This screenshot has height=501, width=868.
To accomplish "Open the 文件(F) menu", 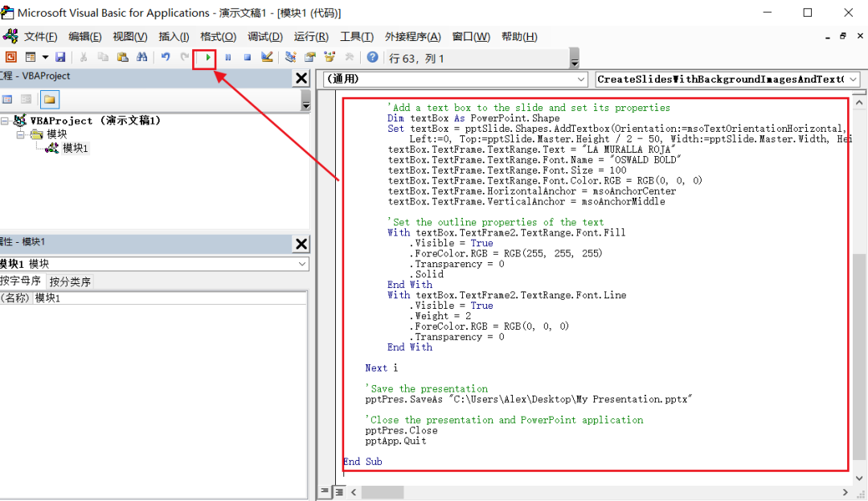I will pyautogui.click(x=40, y=36).
